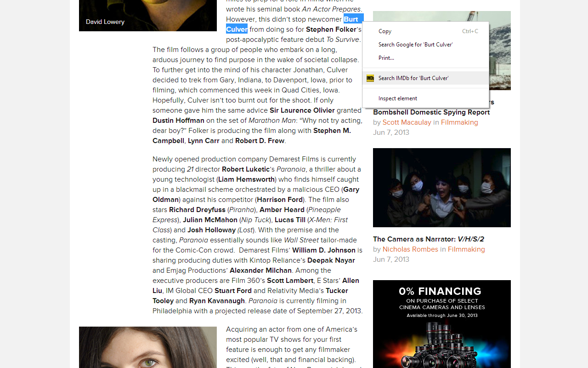
Task: Open Bombshell Domestic Spying Report headline
Action: pos(431,112)
